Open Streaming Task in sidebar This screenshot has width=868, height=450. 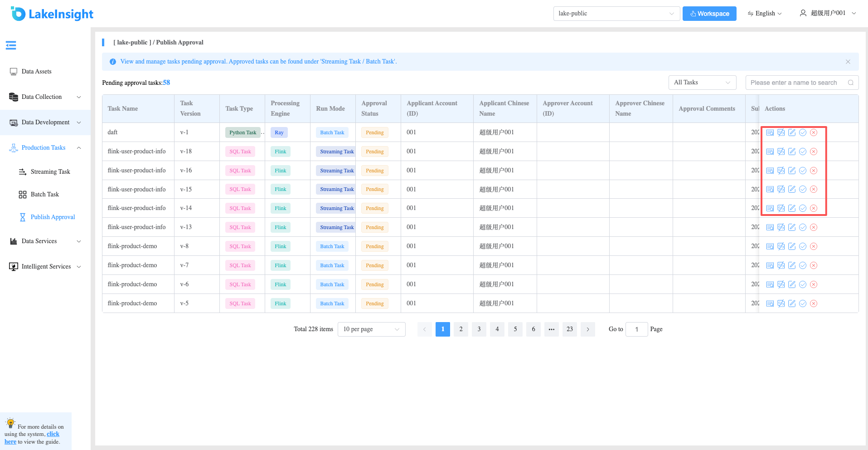50,172
